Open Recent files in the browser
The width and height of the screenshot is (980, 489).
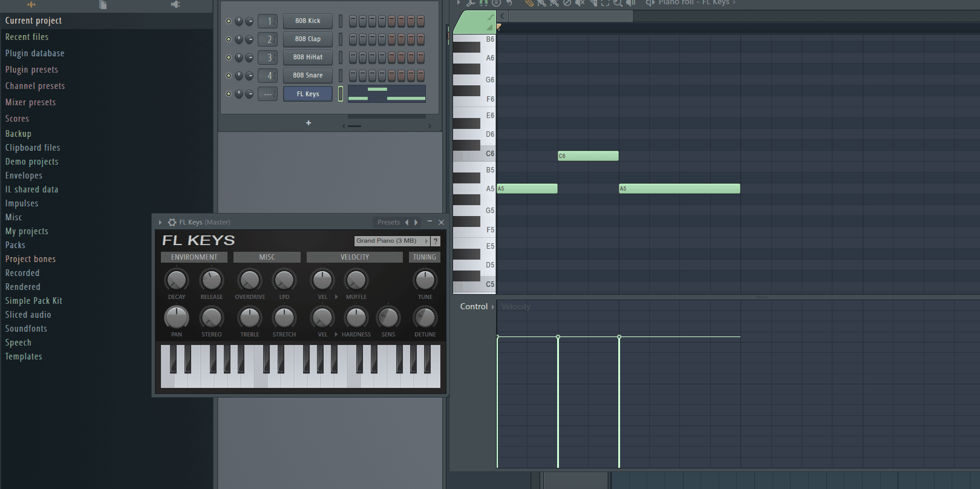(x=27, y=37)
